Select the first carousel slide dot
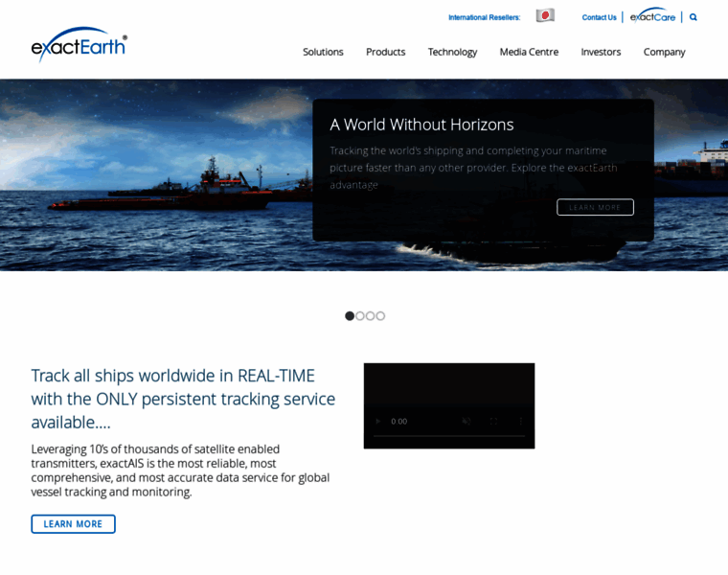728x575 pixels. [x=350, y=315]
